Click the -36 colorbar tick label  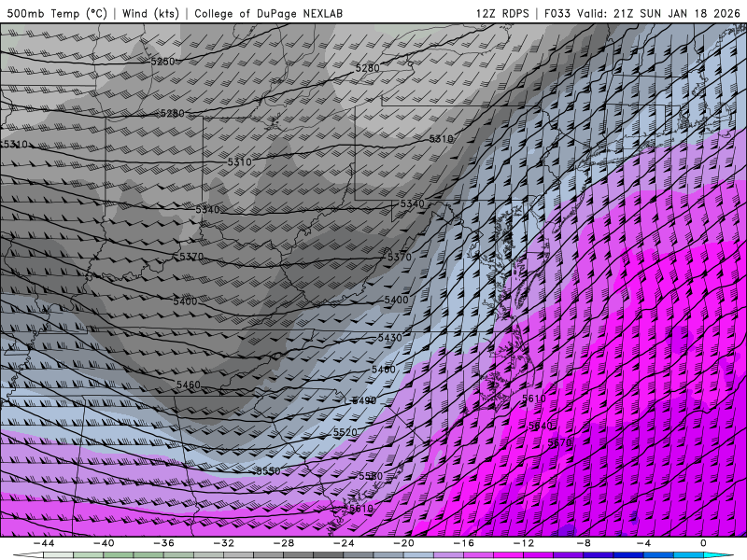tap(164, 543)
